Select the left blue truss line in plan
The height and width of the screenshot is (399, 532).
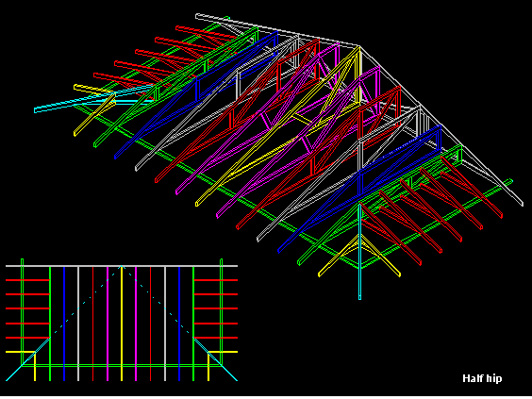64,324
